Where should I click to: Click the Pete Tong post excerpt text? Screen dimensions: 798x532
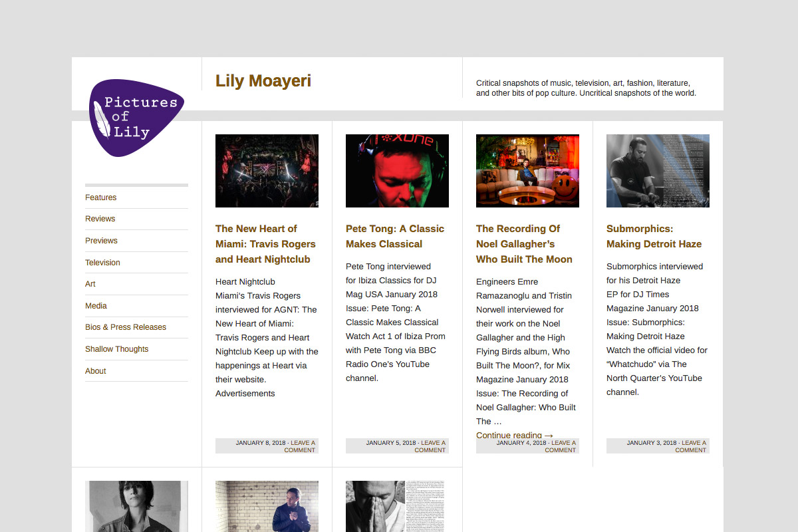396,322
